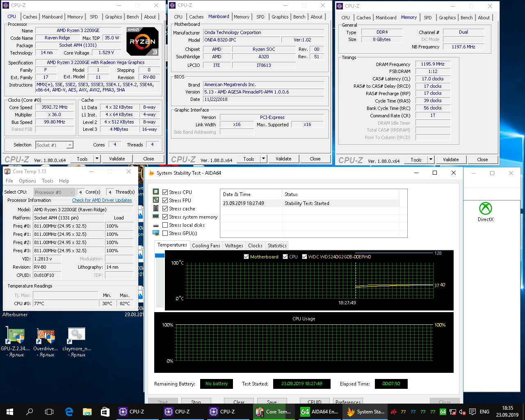Open the Help menu in Core Temp
This screenshot has width=525, height=420.
click(x=64, y=181)
